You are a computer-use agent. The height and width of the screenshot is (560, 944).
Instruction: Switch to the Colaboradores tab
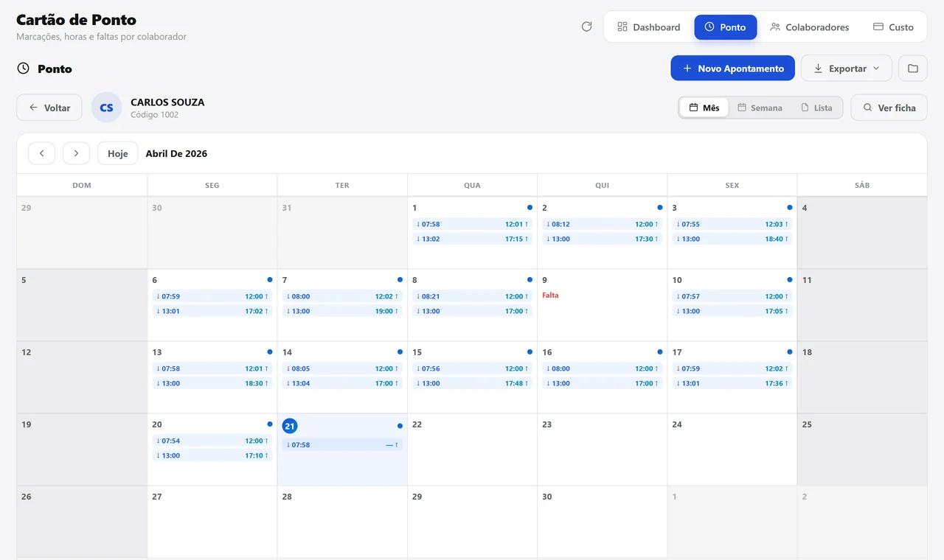point(810,27)
